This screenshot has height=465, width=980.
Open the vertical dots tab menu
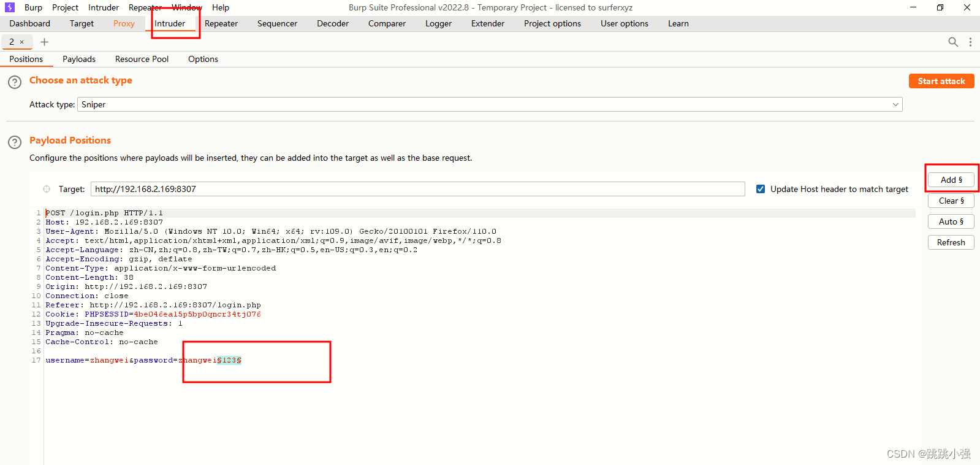[970, 42]
